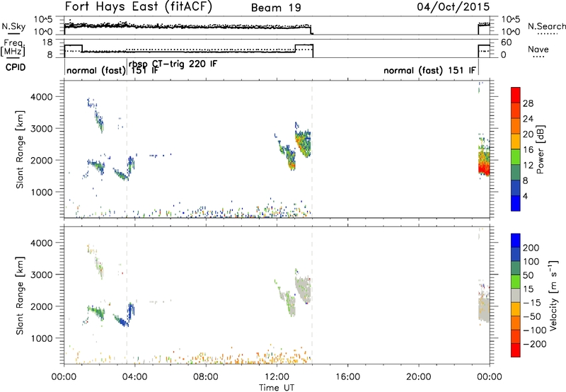Viewport: 566px width, 392px height.
Task: Click the '12:00' time axis tick label
Action: (x=277, y=377)
